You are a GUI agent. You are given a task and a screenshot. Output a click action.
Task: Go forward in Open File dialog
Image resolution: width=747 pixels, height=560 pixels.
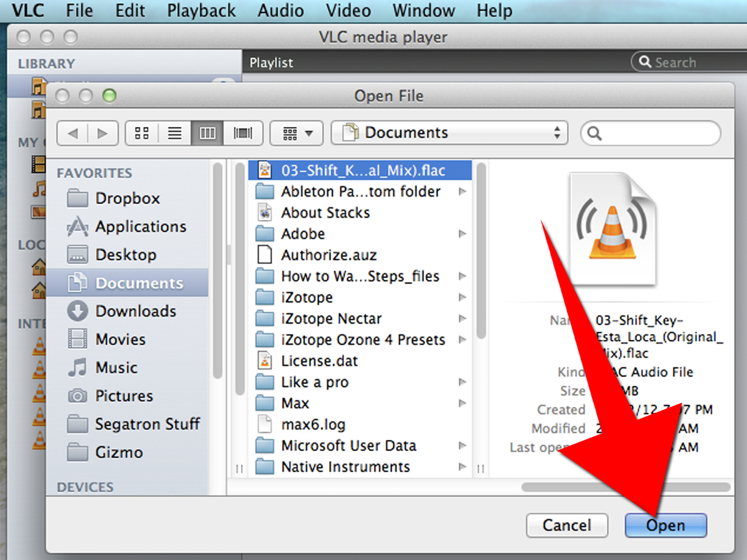[103, 133]
